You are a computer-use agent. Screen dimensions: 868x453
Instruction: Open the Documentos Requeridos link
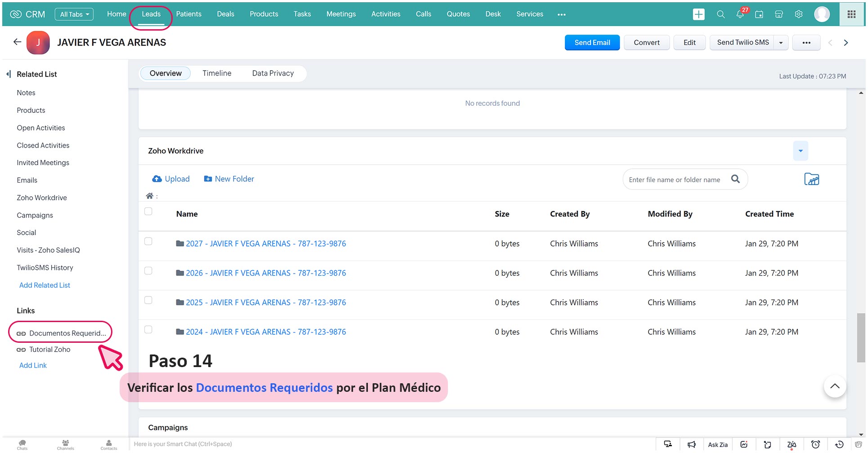(x=67, y=333)
